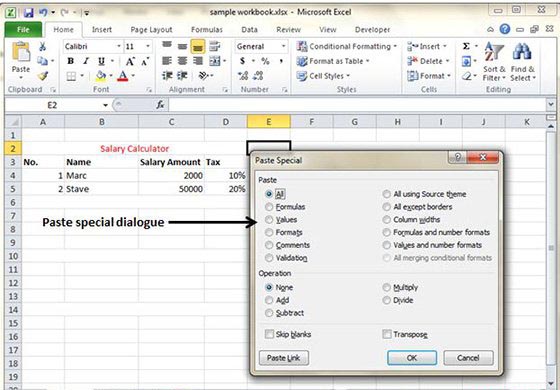Click the Middle Align icon
The image size is (560, 390).
[x=182, y=46]
